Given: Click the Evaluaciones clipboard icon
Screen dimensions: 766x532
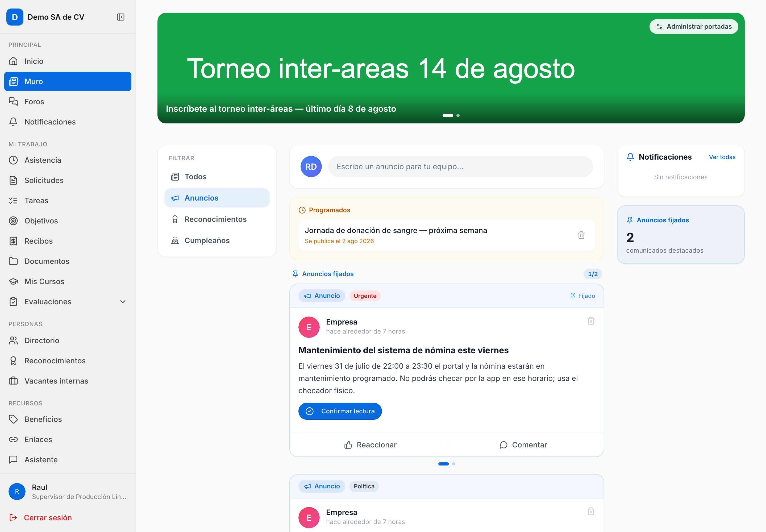Looking at the screenshot, I should click(13, 302).
